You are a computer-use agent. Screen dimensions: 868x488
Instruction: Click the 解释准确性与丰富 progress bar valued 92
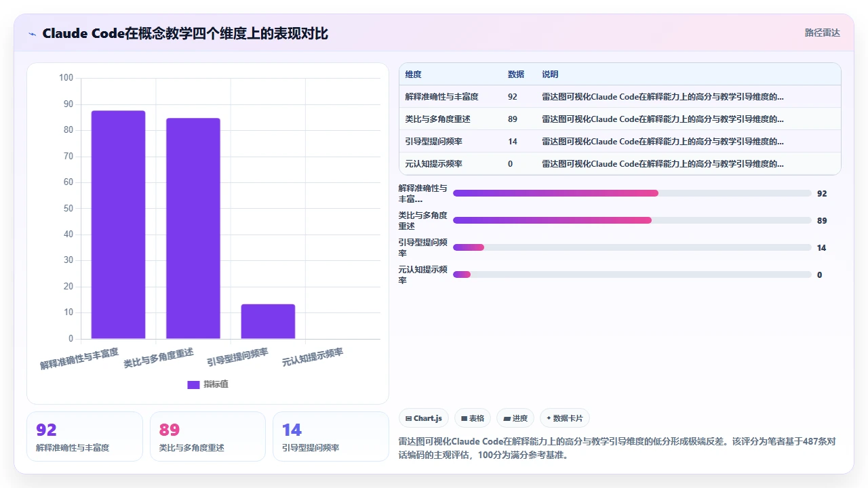click(x=632, y=193)
